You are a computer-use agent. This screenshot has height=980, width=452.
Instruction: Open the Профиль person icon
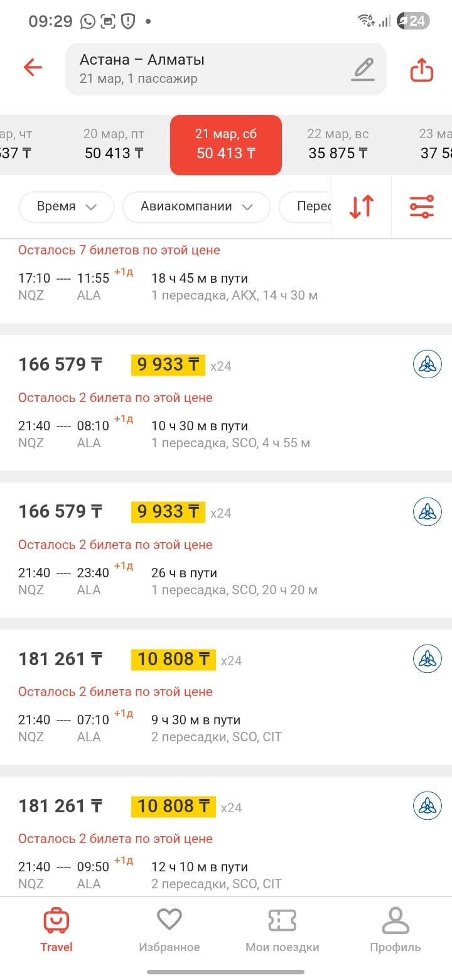pos(395,920)
